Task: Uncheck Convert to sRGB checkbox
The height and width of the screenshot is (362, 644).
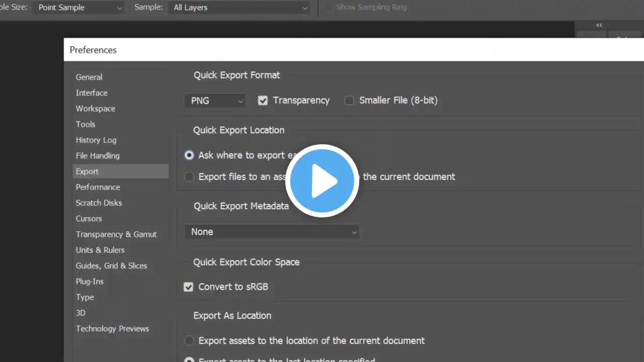Action: pyautogui.click(x=189, y=287)
